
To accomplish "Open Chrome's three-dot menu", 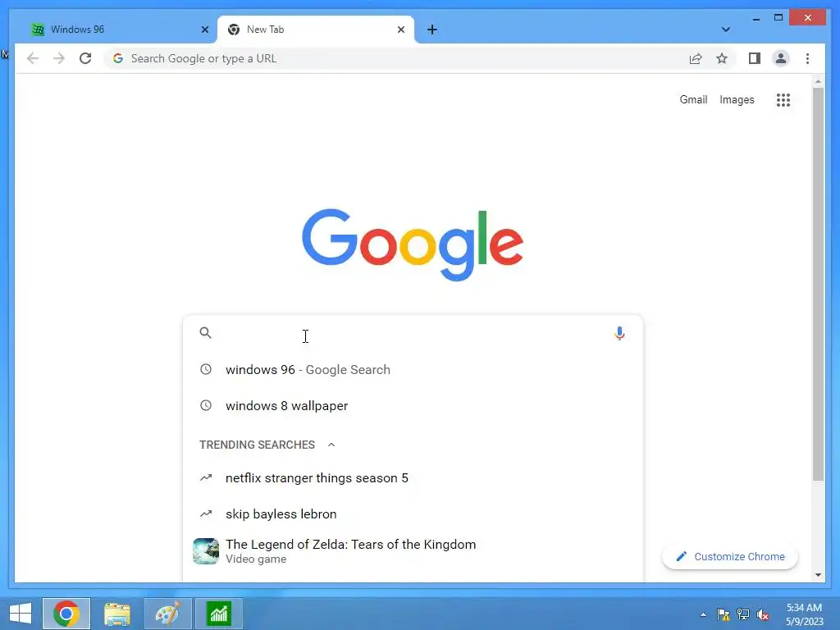I will [807, 58].
